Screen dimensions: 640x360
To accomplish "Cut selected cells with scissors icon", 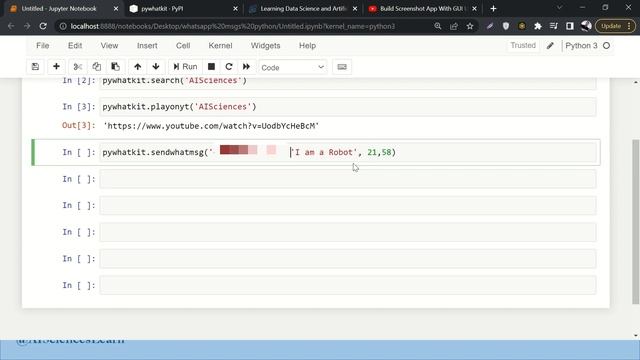I will (x=78, y=67).
